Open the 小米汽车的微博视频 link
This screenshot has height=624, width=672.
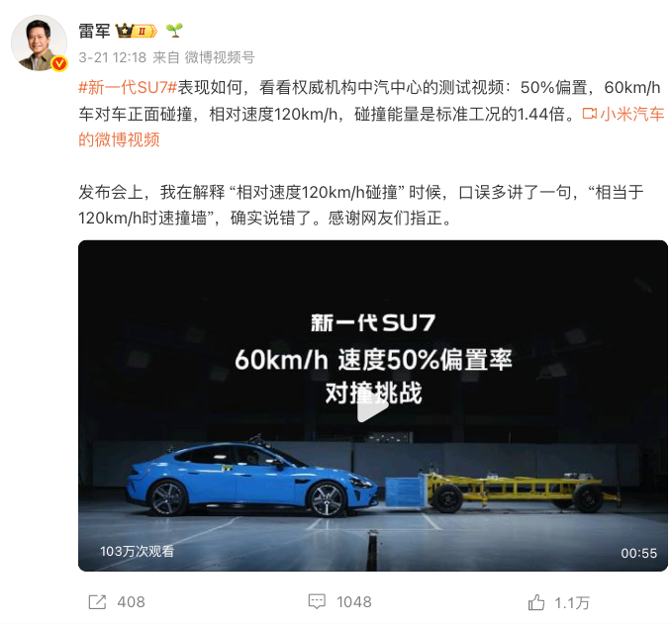371,127
